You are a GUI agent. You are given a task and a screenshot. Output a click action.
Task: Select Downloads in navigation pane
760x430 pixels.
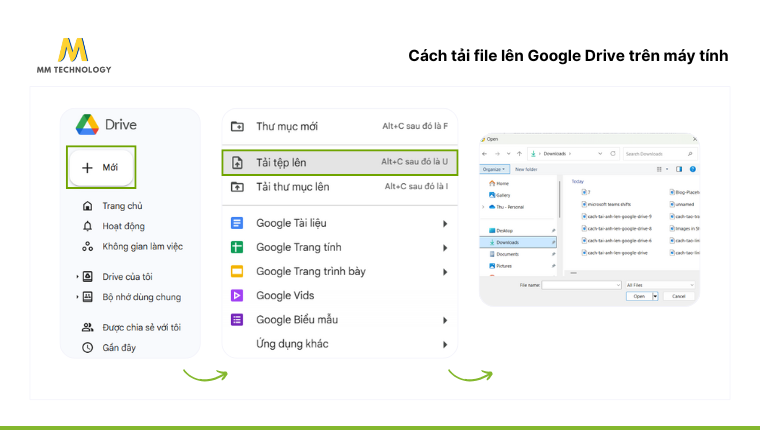coord(518,242)
